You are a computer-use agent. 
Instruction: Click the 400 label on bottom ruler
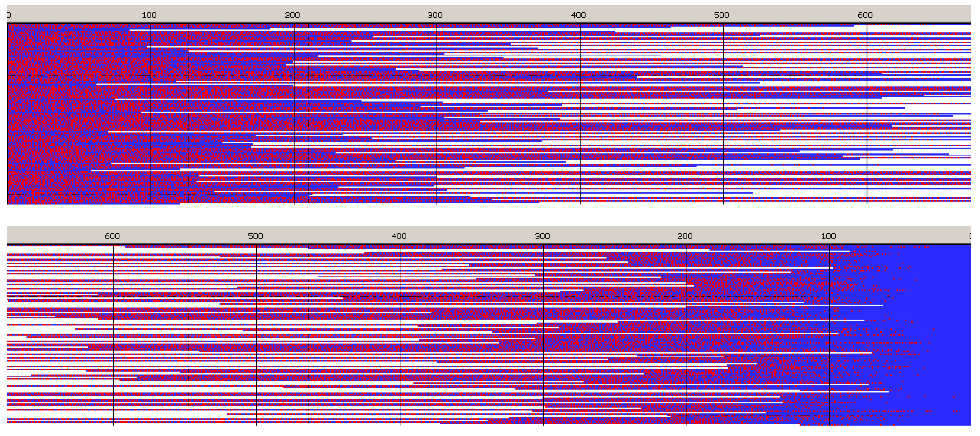click(399, 236)
